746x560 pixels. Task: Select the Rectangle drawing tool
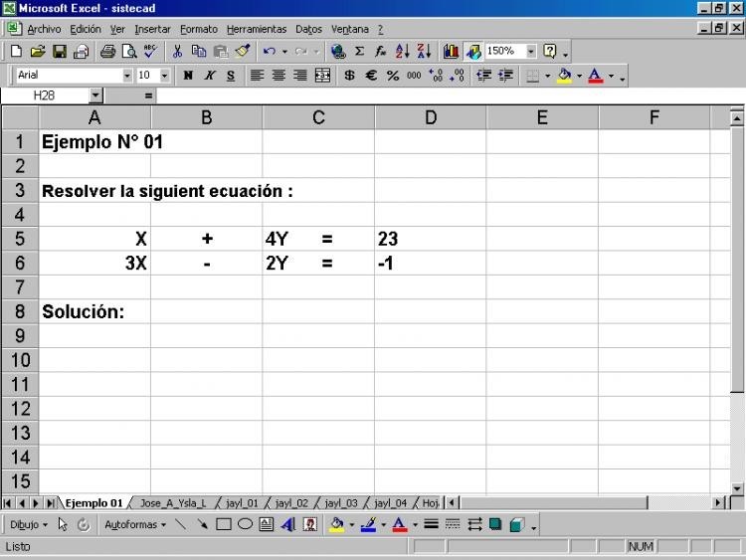pyautogui.click(x=224, y=524)
